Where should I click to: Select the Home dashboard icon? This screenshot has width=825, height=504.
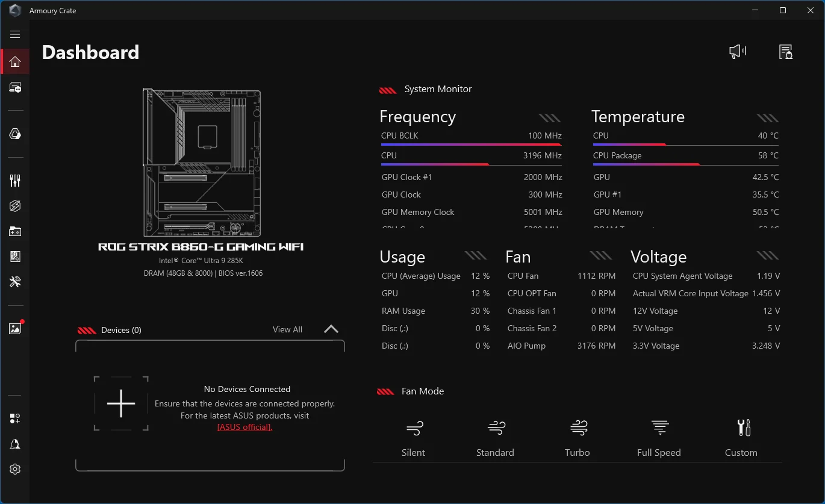(x=15, y=61)
